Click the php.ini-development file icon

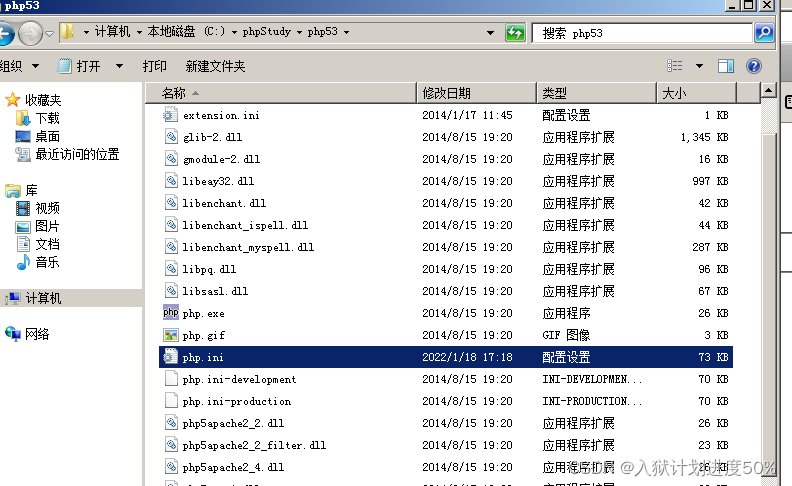171,379
